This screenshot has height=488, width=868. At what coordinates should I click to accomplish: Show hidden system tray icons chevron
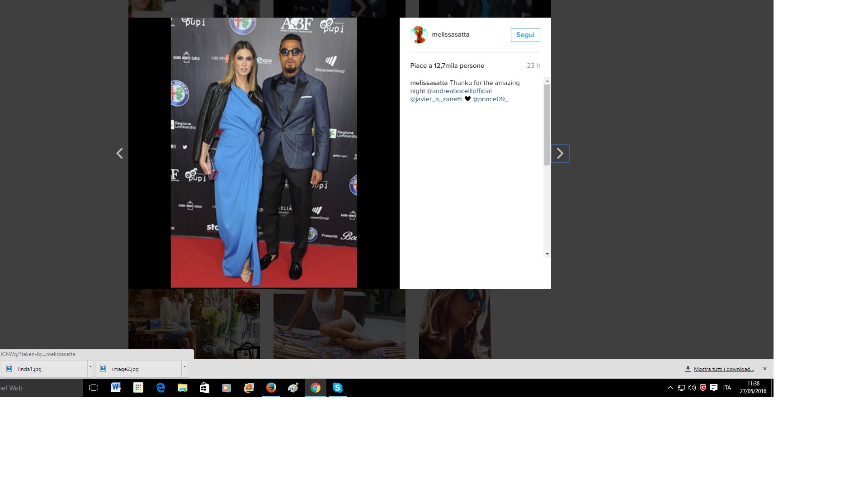point(670,388)
